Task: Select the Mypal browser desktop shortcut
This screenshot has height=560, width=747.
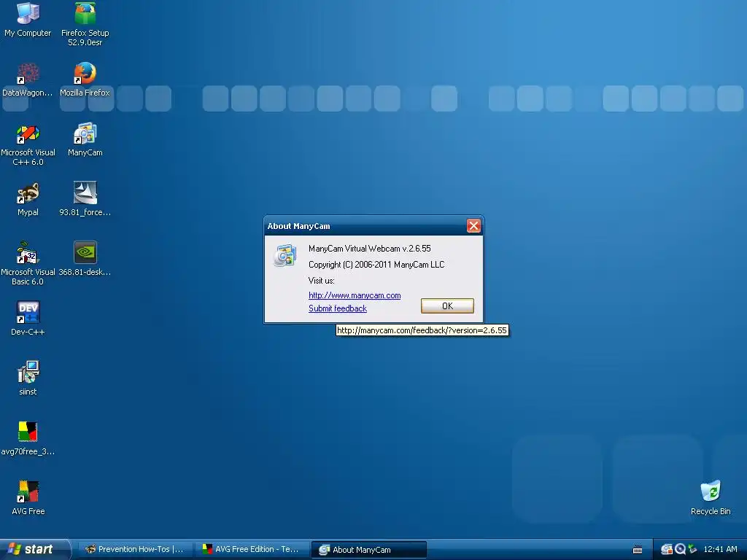Action: pyautogui.click(x=28, y=200)
